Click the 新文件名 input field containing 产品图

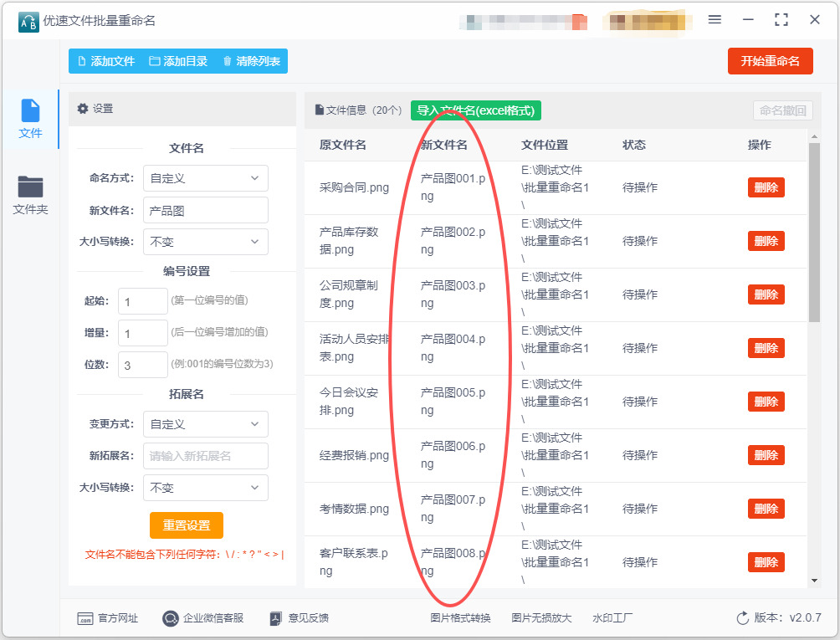[x=205, y=211]
